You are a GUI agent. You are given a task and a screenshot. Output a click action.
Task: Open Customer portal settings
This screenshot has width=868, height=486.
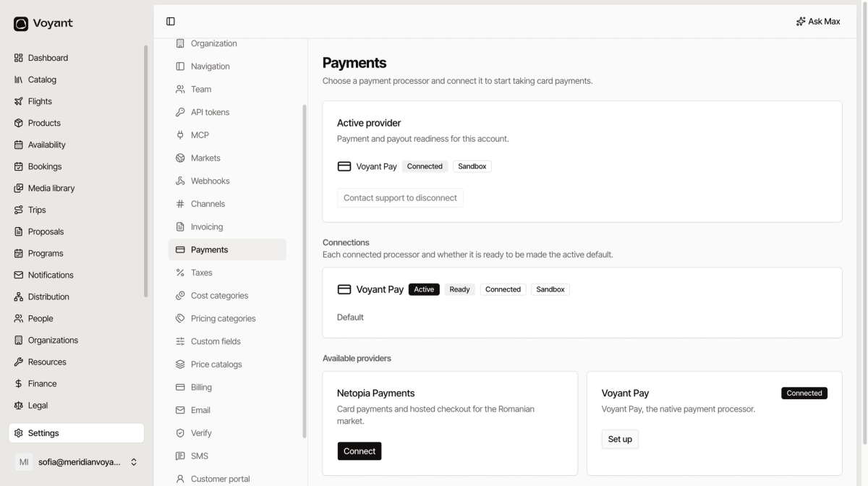pos(227,479)
